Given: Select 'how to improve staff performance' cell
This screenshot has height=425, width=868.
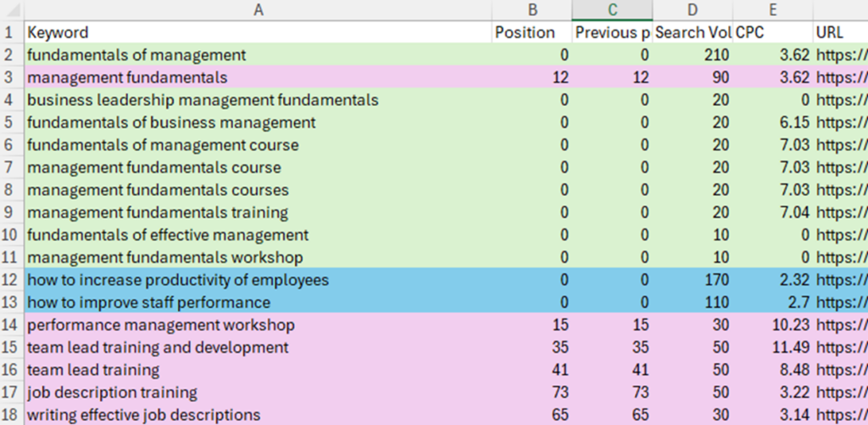Looking at the screenshot, I should (x=258, y=303).
